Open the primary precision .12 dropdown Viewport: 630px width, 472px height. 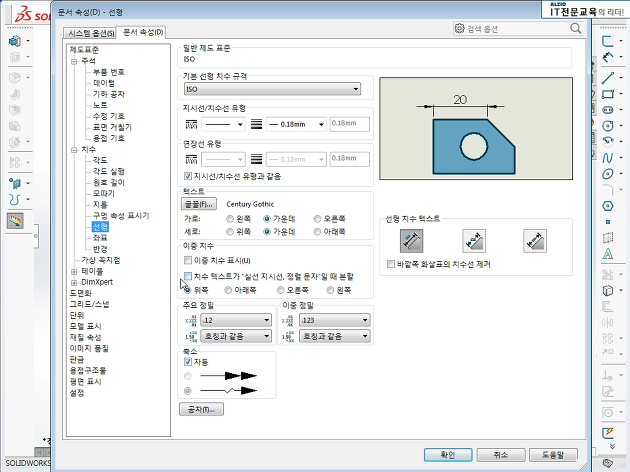click(x=236, y=320)
